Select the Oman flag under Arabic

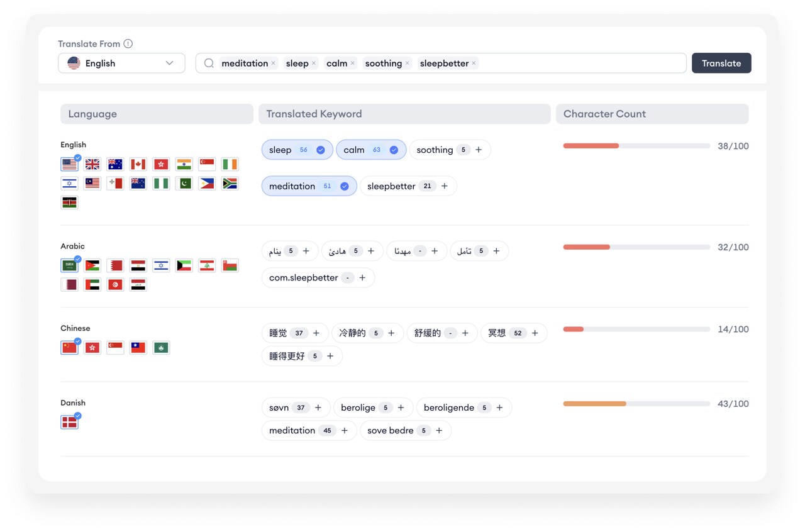pos(230,265)
